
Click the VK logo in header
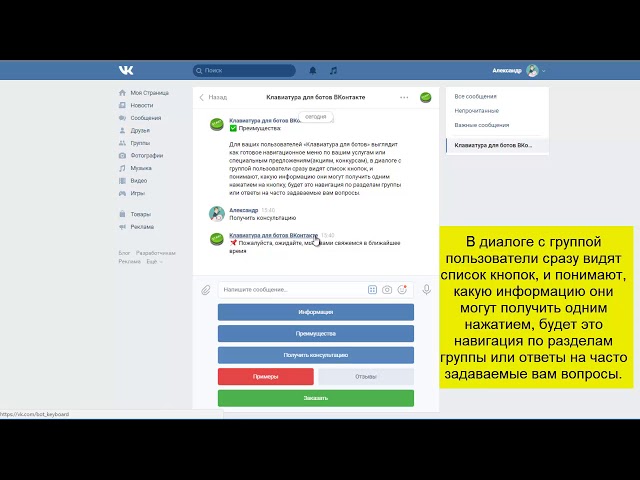126,70
